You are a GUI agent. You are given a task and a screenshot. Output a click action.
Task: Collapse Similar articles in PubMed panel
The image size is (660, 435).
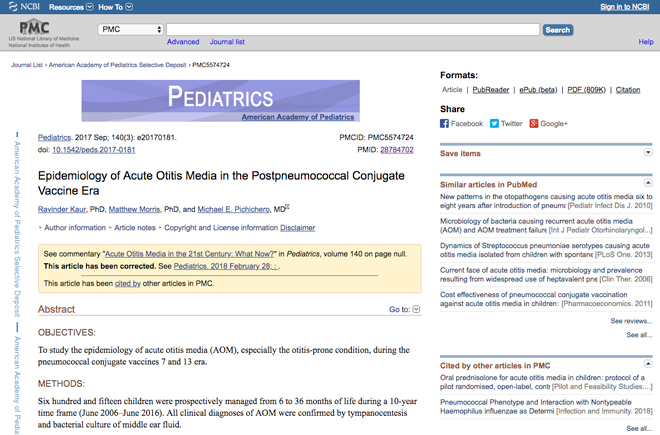point(648,183)
